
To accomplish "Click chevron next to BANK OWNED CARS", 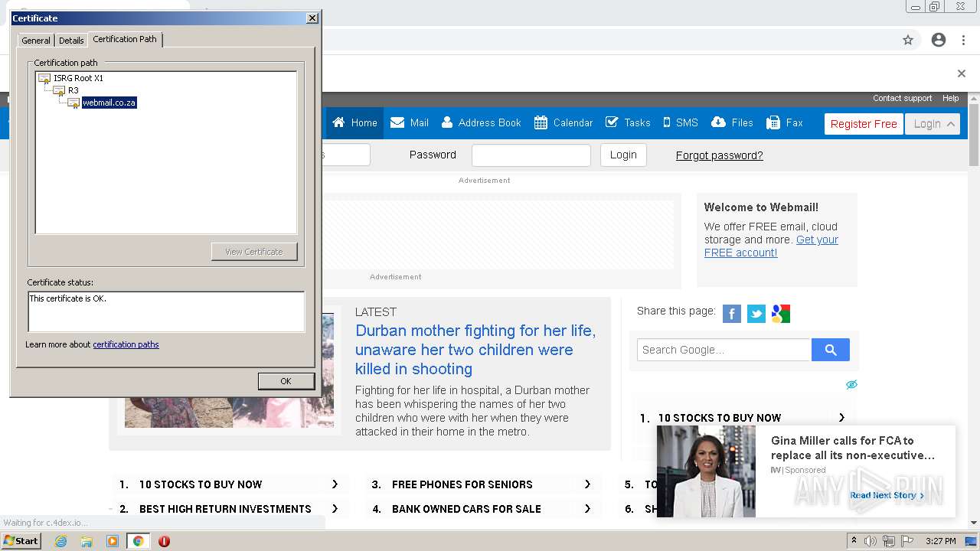I will [587, 509].
